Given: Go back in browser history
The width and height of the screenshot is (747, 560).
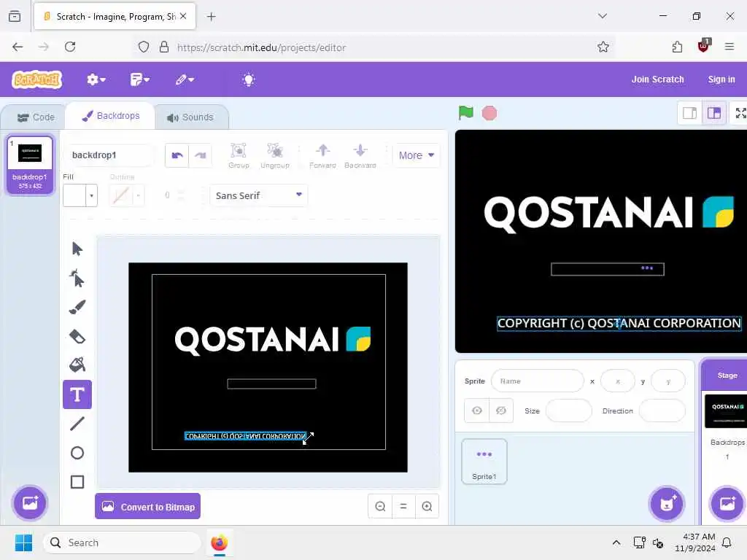Looking at the screenshot, I should point(18,47).
